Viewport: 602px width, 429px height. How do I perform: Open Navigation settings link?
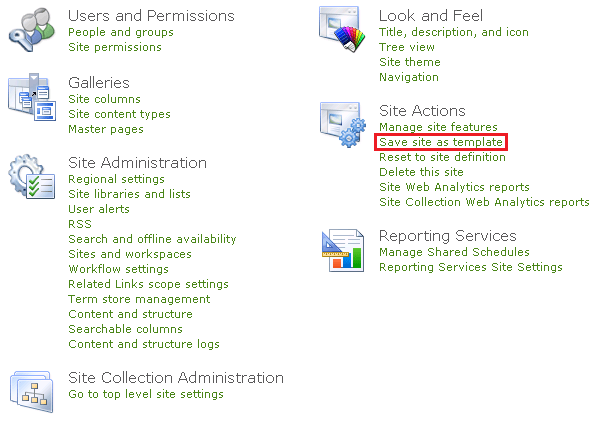(409, 77)
